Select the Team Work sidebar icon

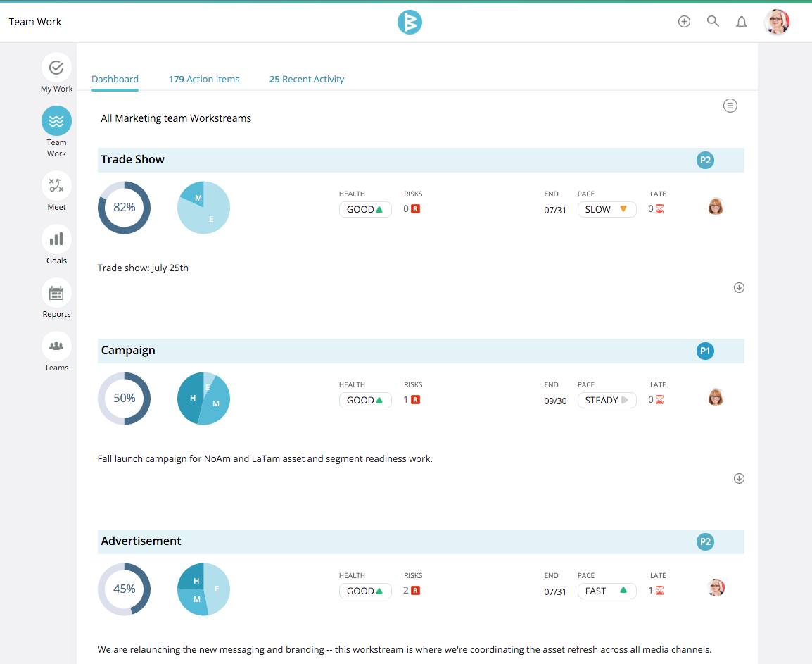56,120
